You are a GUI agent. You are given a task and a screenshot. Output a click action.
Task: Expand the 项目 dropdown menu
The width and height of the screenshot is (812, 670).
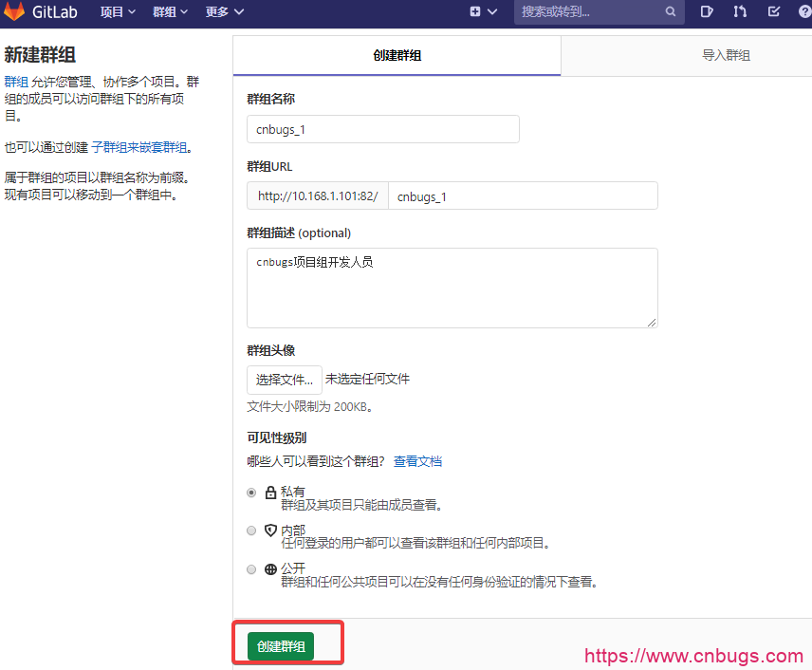coord(118,12)
